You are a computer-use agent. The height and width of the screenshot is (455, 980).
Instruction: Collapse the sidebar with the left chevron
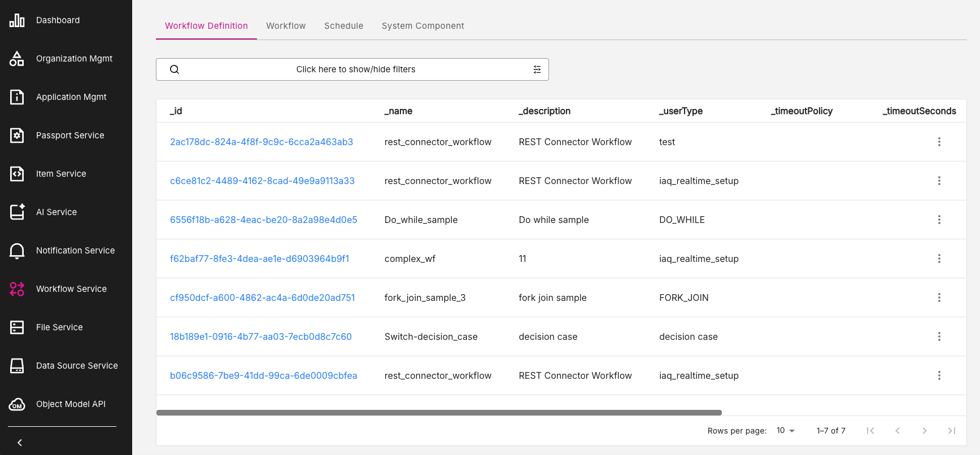(20, 443)
